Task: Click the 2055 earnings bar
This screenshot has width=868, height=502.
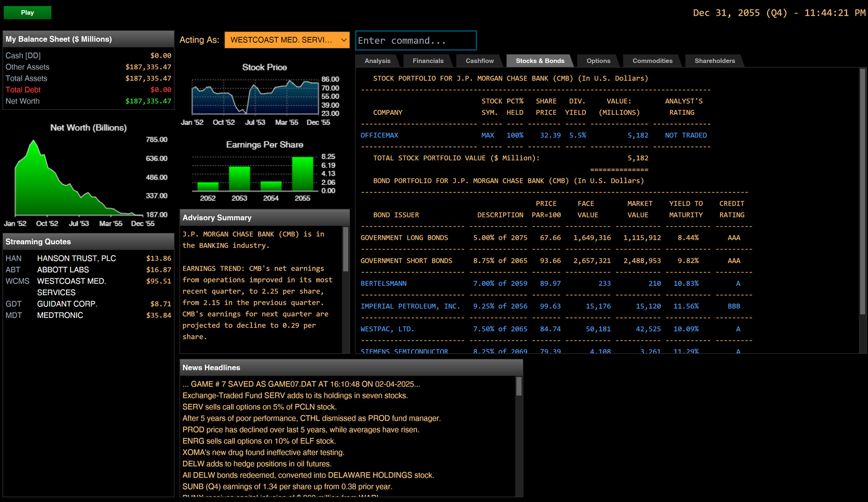Action: tap(303, 174)
